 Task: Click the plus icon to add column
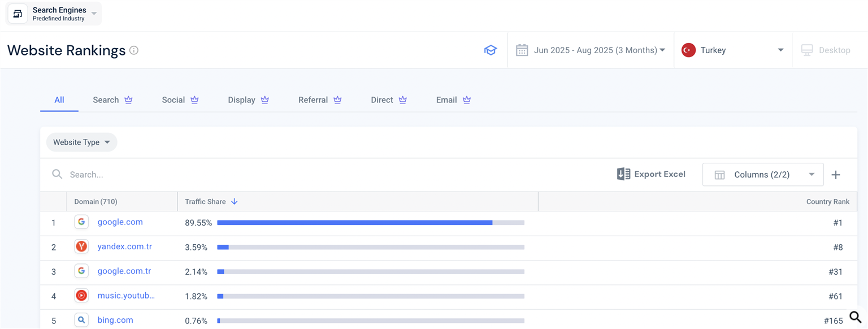(836, 175)
